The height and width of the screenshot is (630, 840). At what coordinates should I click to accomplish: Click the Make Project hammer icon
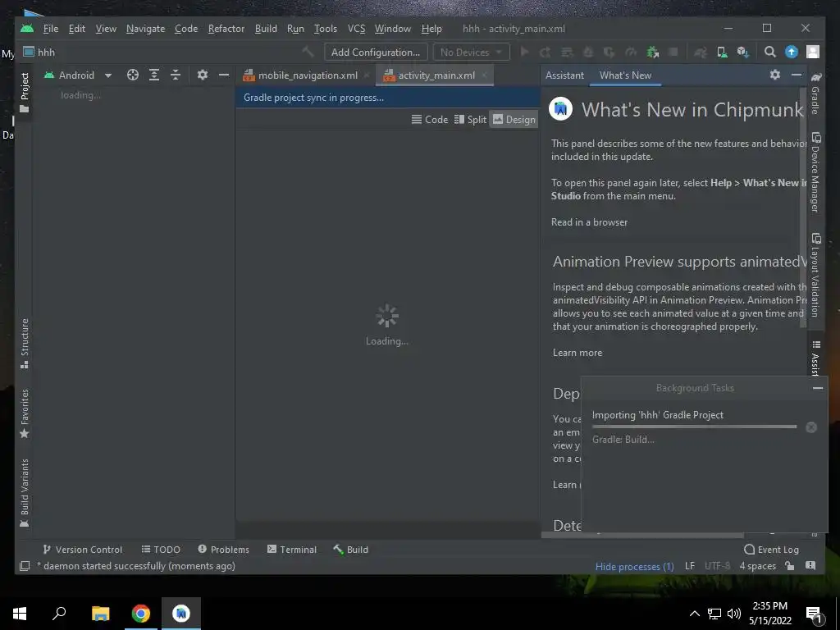coord(308,52)
